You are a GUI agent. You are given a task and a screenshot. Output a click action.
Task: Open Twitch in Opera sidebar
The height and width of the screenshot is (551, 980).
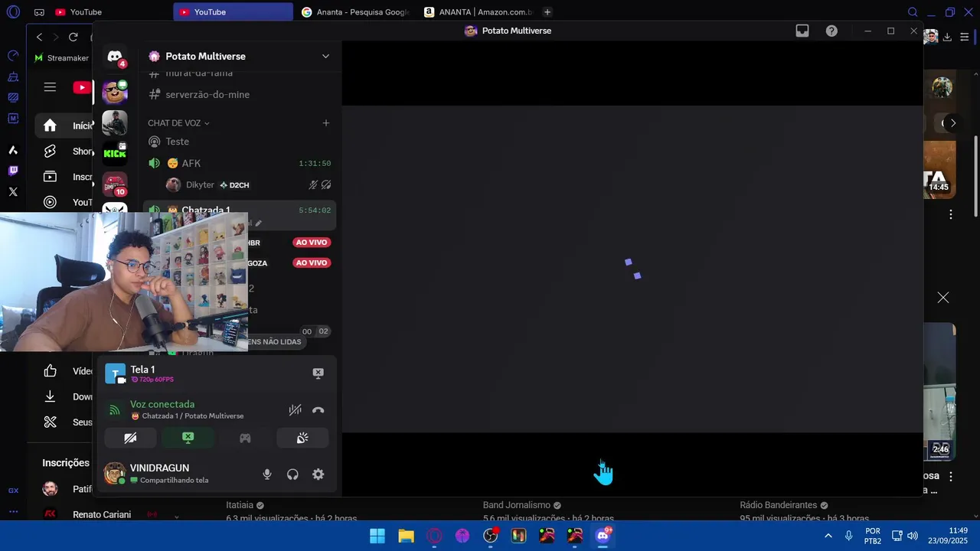coord(13,171)
